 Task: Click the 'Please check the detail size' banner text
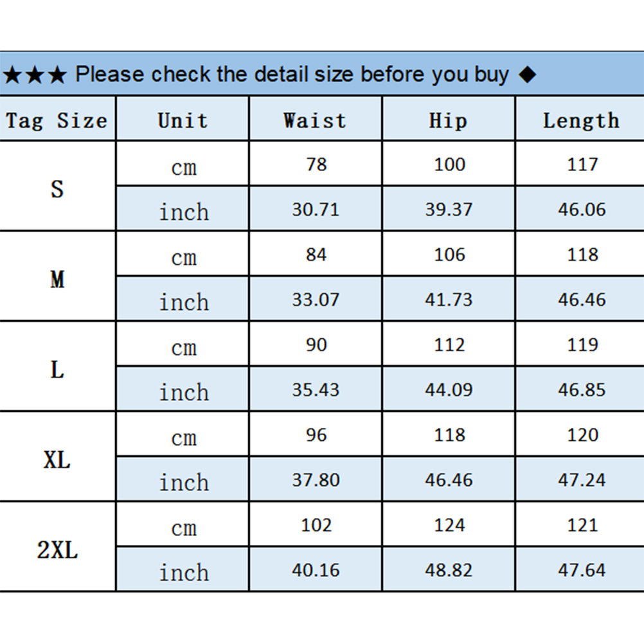tap(292, 75)
